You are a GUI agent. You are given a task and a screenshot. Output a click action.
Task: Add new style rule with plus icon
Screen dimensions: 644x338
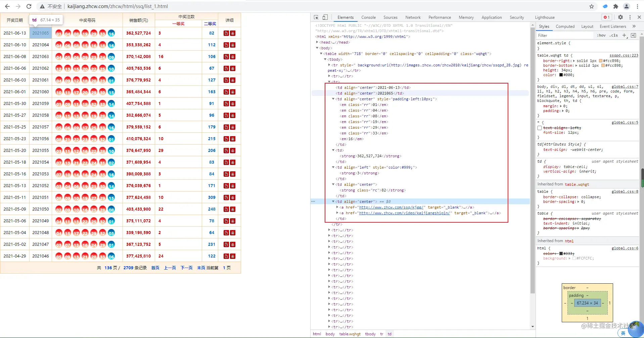[x=624, y=35]
